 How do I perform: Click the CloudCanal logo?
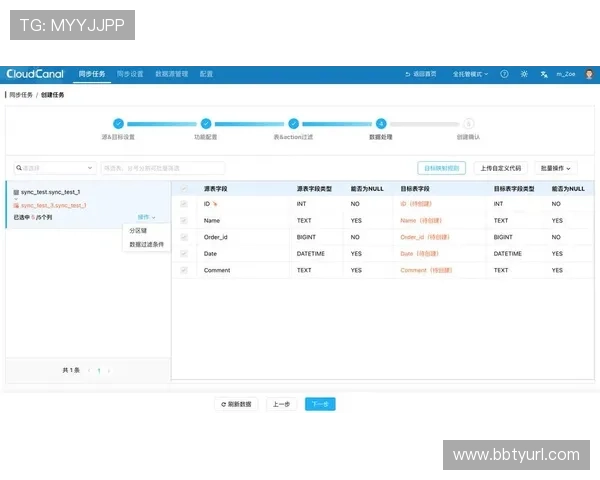pos(35,74)
